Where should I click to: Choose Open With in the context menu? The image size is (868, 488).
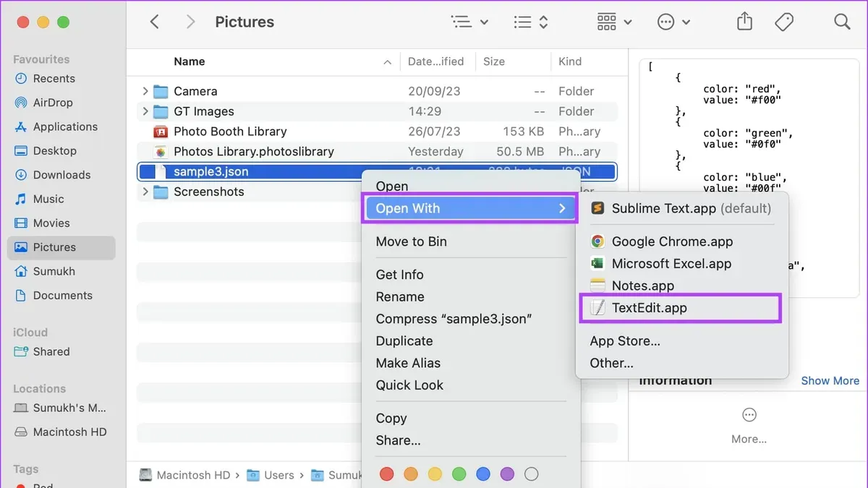click(469, 208)
